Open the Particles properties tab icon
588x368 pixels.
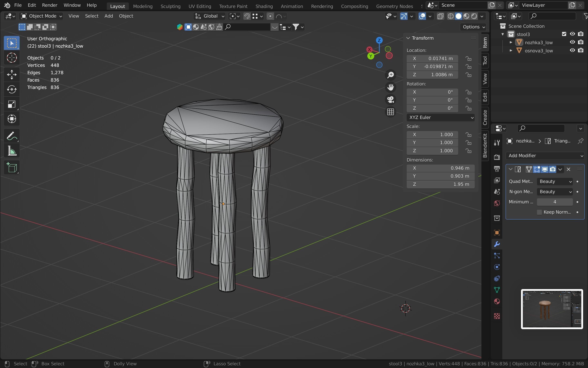point(497,256)
